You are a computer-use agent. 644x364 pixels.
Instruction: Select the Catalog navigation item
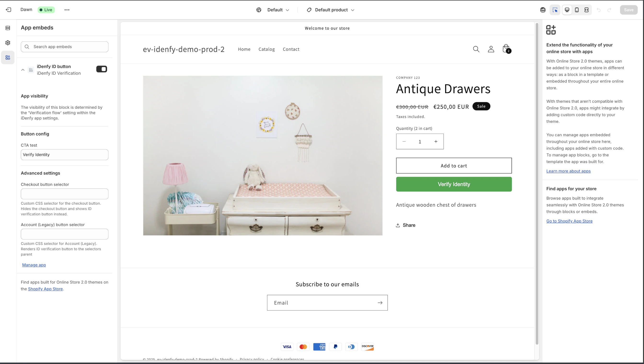pyautogui.click(x=266, y=49)
